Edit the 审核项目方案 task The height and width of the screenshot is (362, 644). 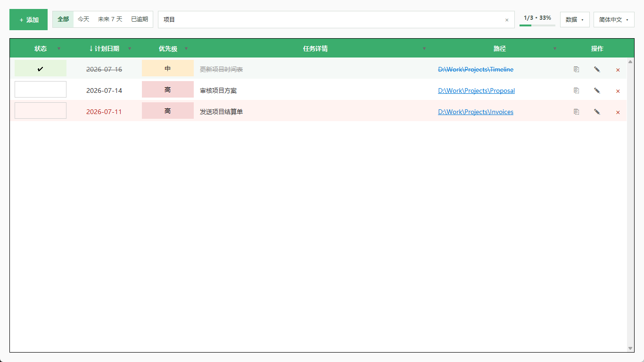(597, 90)
